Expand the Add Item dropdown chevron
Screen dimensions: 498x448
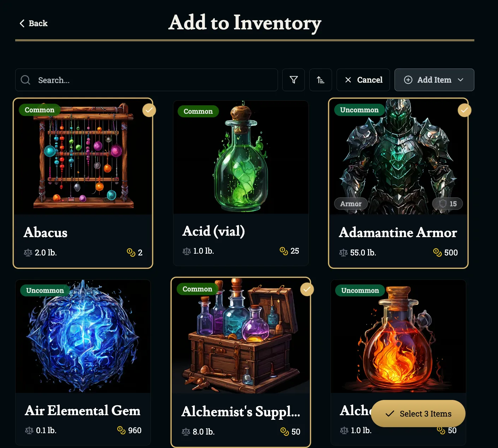tap(460, 80)
